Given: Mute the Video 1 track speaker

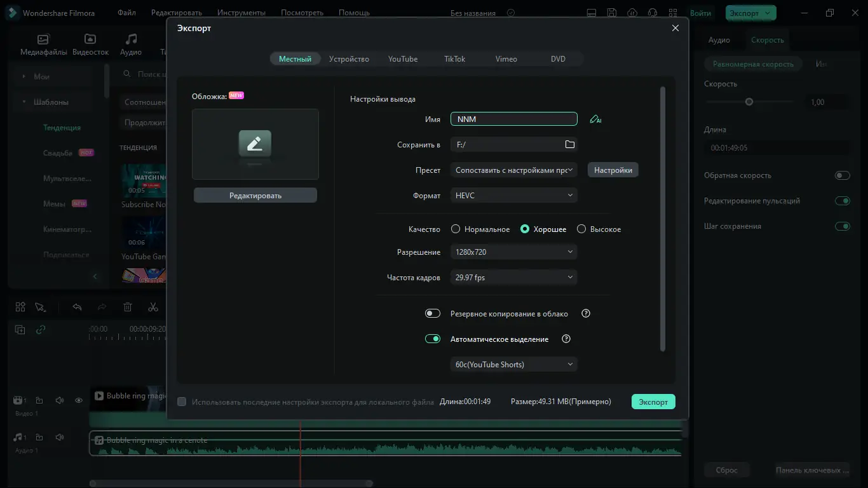Looking at the screenshot, I should [x=60, y=400].
